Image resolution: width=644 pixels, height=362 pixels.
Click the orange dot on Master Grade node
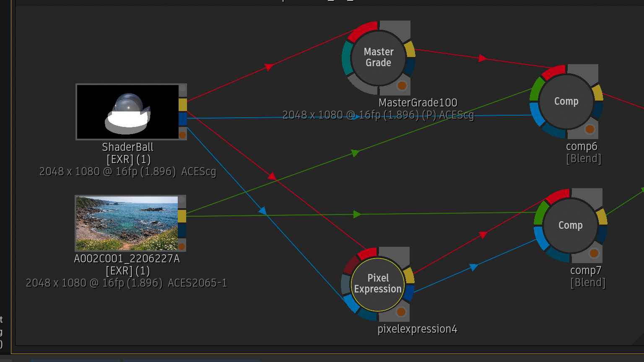click(402, 85)
